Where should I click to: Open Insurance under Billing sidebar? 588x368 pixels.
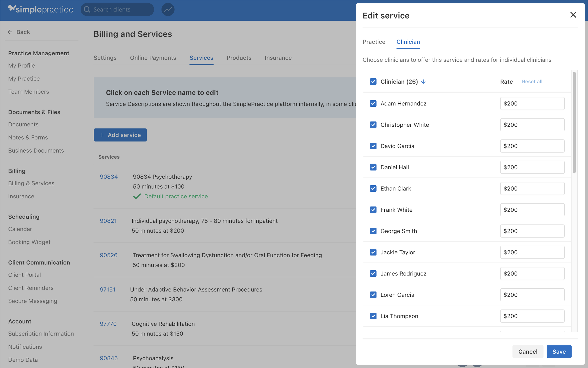pos(21,196)
